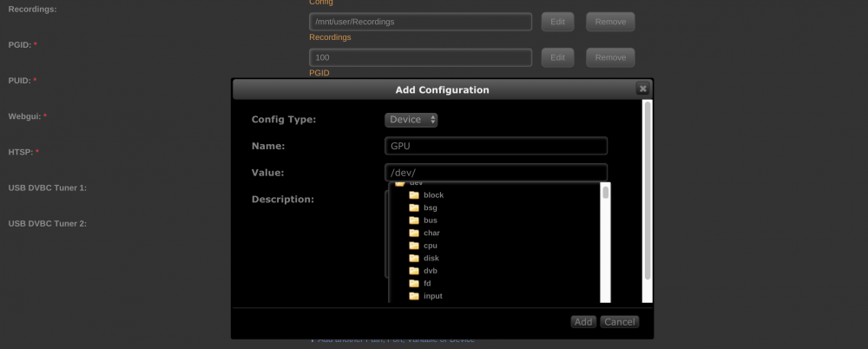Click the /mnt/user/Recordings input field

pos(421,22)
